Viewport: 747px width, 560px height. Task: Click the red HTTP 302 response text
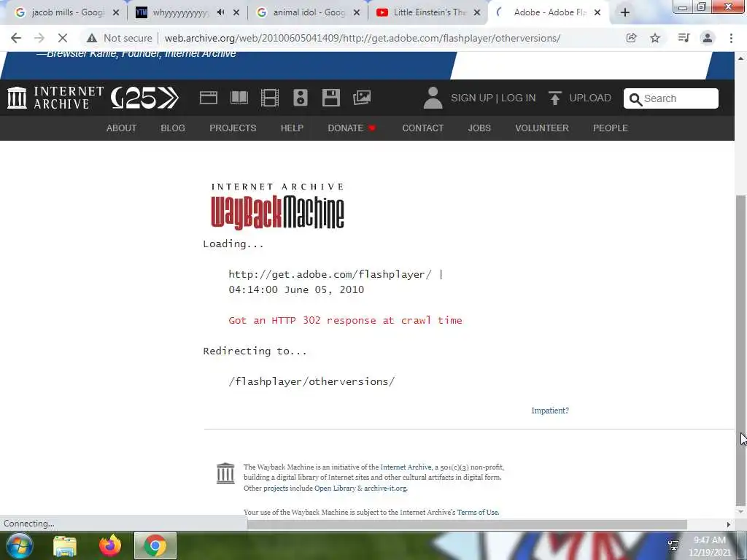point(345,321)
